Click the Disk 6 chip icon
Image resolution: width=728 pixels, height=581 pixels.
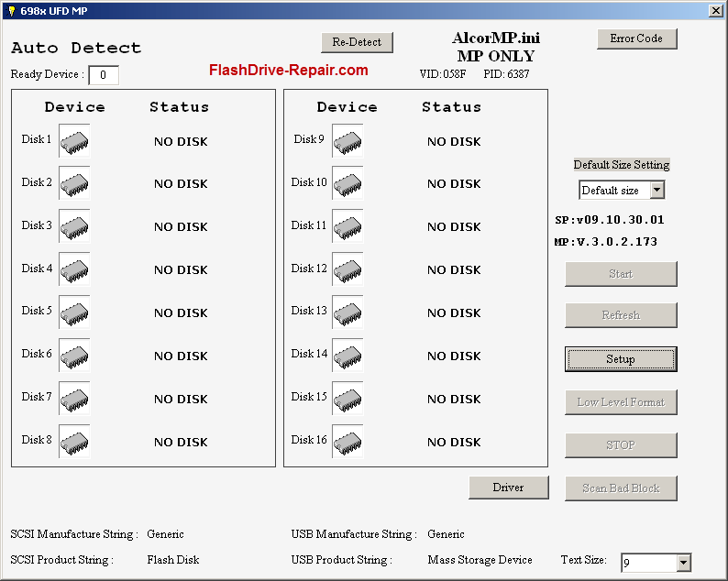(74, 356)
